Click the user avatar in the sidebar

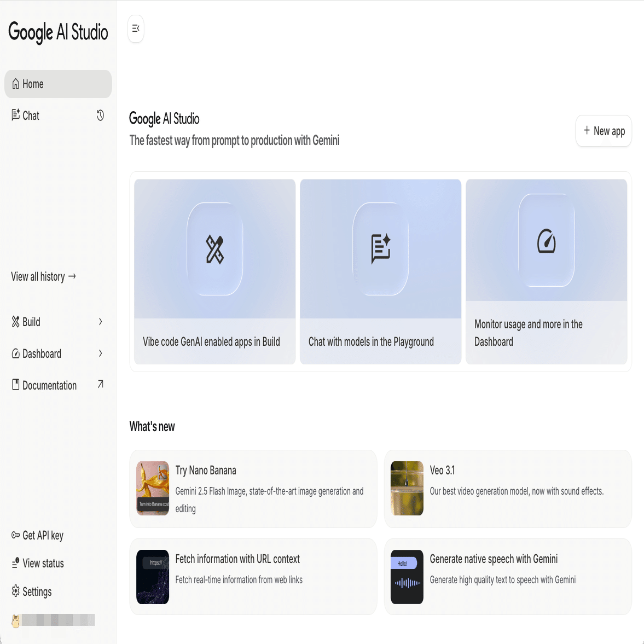pos(16,620)
